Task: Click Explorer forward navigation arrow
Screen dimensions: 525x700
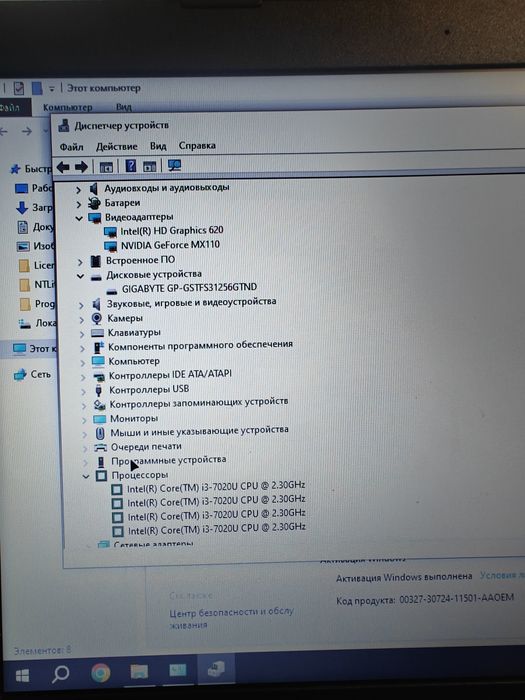Action: click(x=27, y=131)
